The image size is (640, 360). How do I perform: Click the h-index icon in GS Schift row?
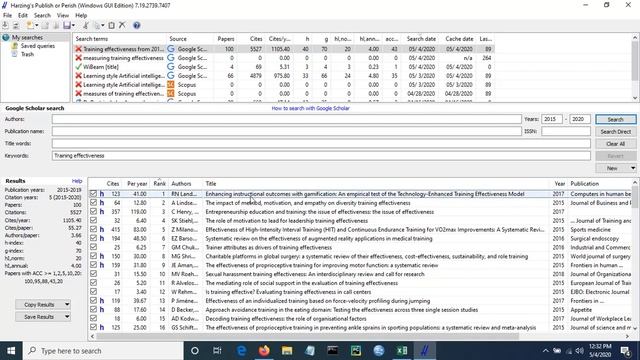coord(102,327)
